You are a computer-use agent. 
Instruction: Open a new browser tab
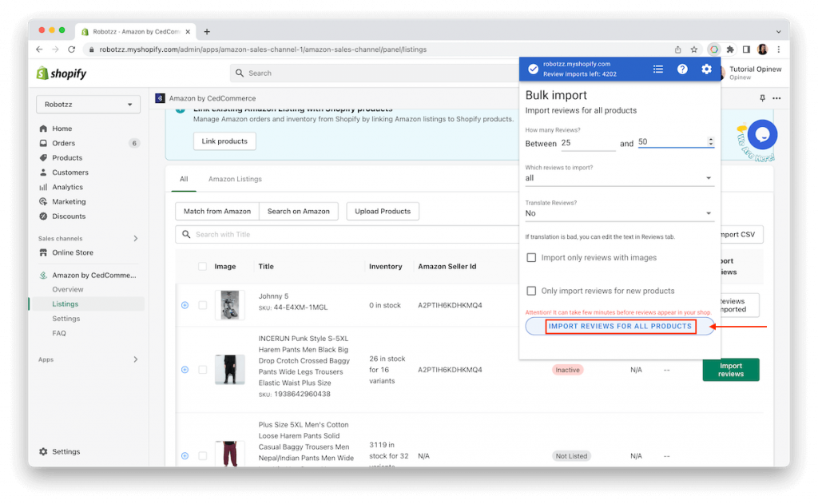coord(207,31)
